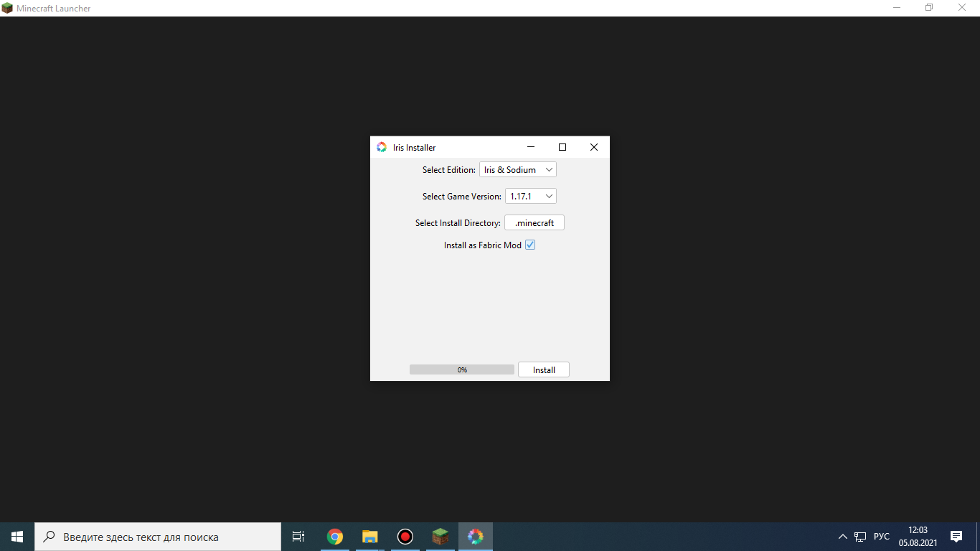980x551 pixels.
Task: Minimize the Iris Installer window
Action: point(531,147)
